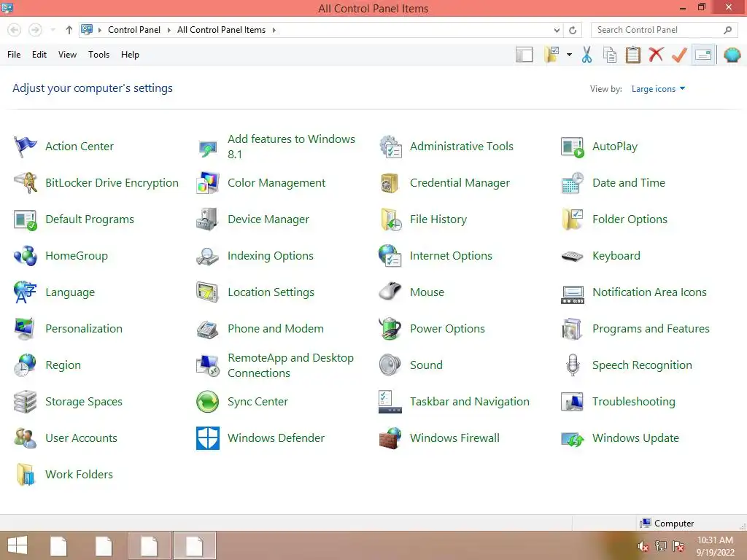Screen dimensions: 747x560
Task: Open the Edit menu
Action: point(39,55)
